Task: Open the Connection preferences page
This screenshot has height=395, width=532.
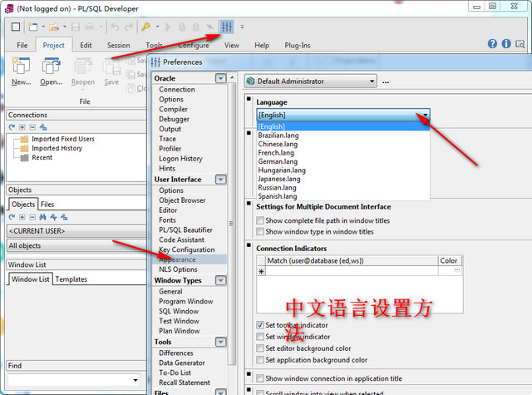Action: pyautogui.click(x=177, y=90)
